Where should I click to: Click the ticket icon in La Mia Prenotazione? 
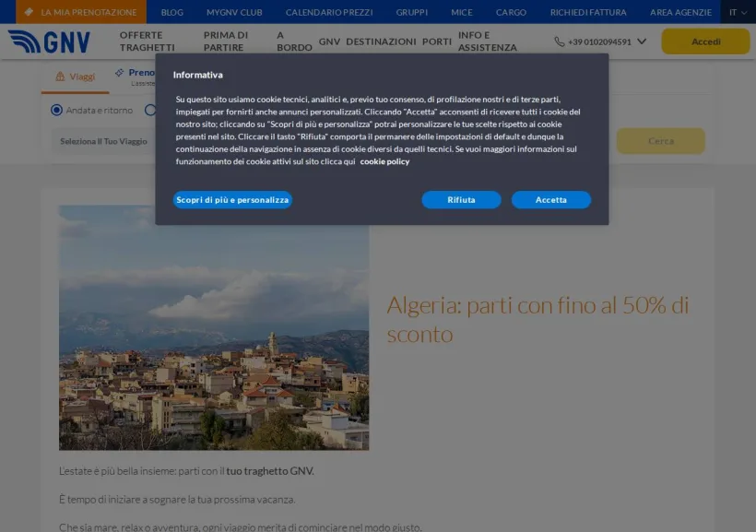[29, 12]
